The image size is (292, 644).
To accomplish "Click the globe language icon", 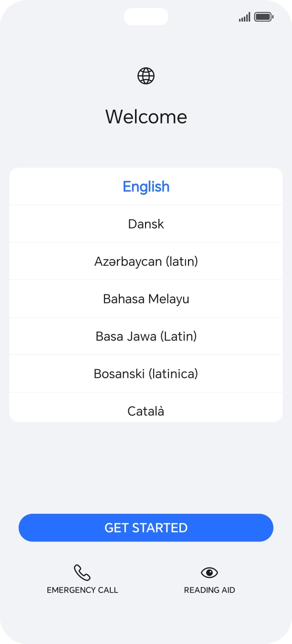I will [x=146, y=75].
